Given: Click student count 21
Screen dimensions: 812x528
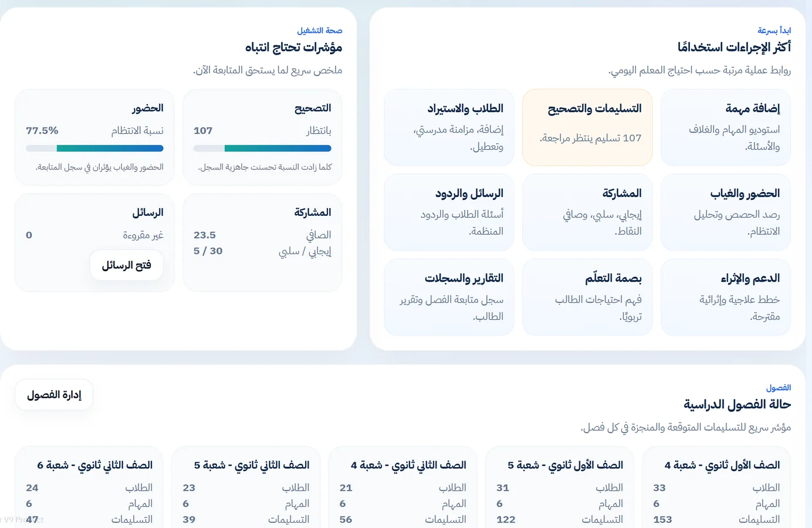Looking at the screenshot, I should click(x=346, y=488).
